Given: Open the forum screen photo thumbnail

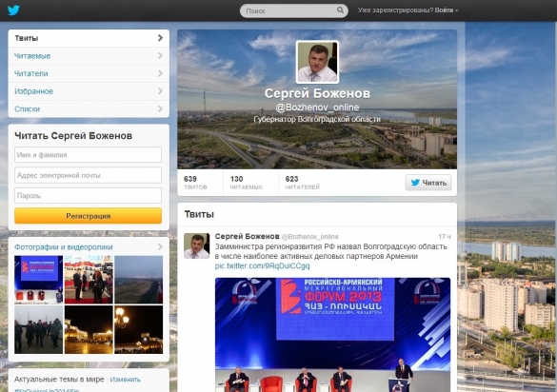Looking at the screenshot, I should pyautogui.click(x=38, y=280).
